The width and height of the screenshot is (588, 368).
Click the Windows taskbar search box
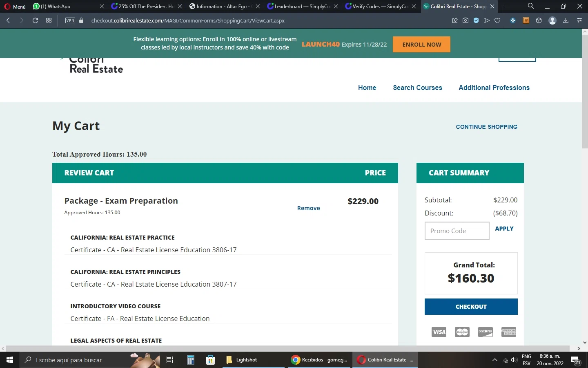(x=90, y=360)
